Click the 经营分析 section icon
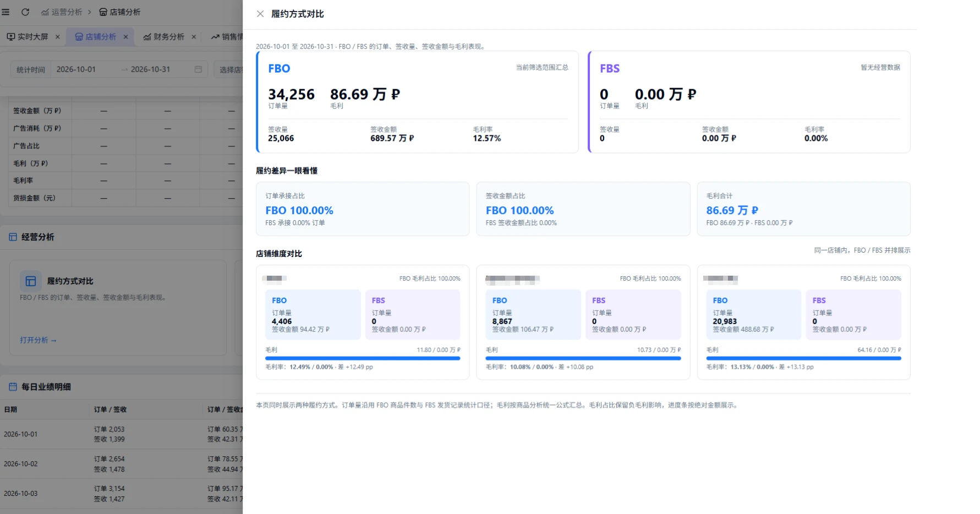 pos(13,237)
